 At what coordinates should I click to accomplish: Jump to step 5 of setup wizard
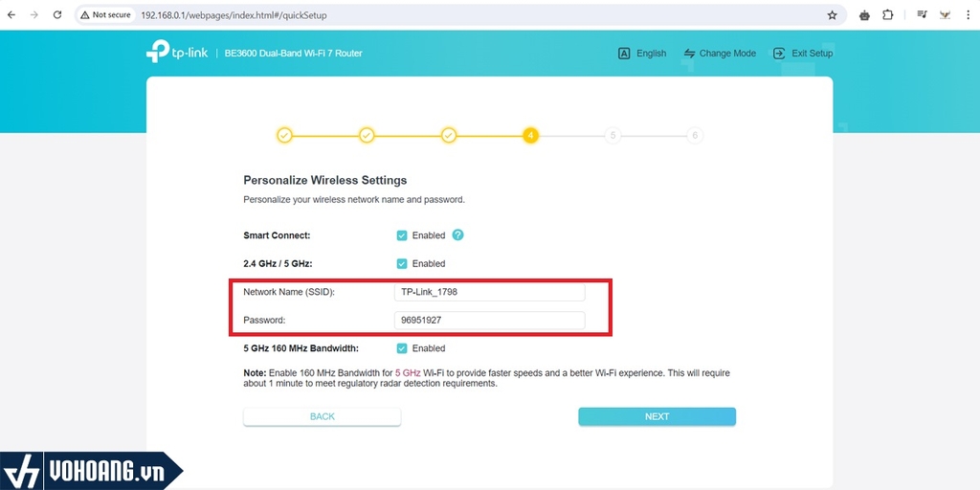pyautogui.click(x=612, y=135)
